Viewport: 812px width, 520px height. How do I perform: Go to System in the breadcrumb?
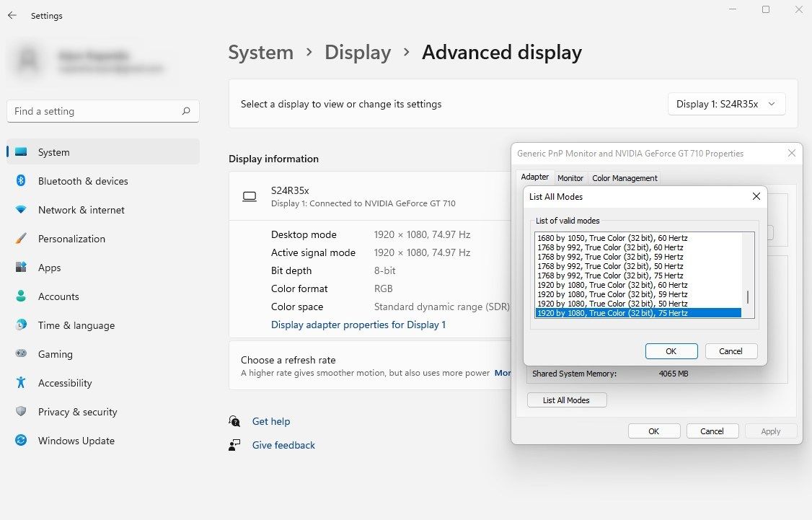pos(260,53)
